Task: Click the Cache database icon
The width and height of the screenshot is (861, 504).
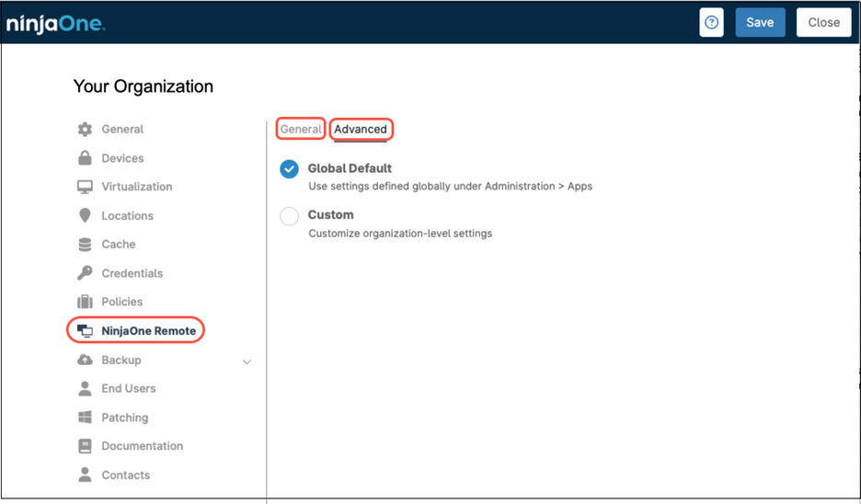Action: coord(86,245)
